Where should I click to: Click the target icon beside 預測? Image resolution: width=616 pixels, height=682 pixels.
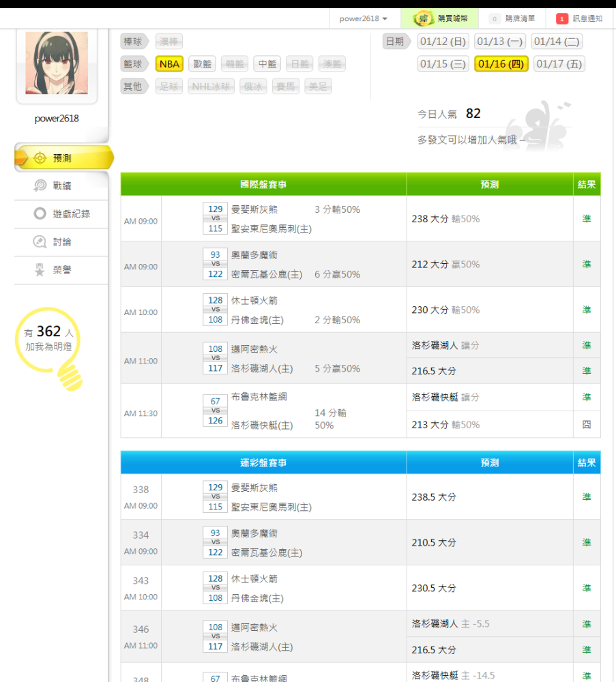[x=40, y=158]
